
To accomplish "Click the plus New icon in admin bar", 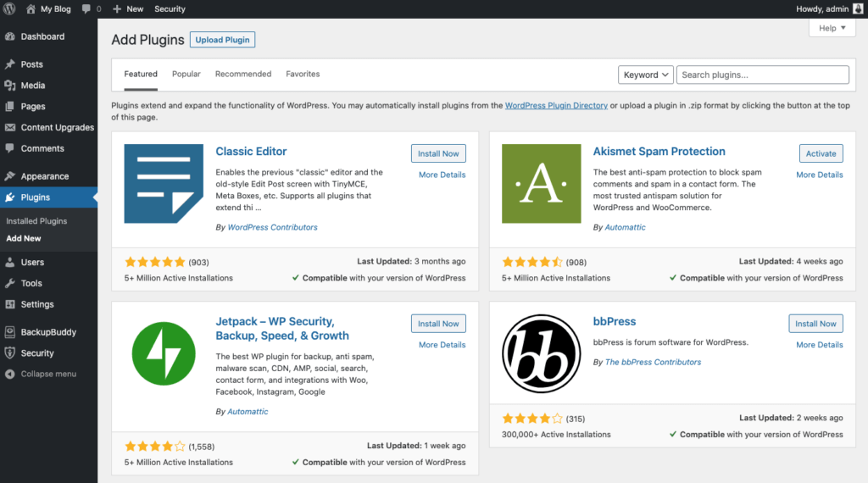I will point(117,8).
